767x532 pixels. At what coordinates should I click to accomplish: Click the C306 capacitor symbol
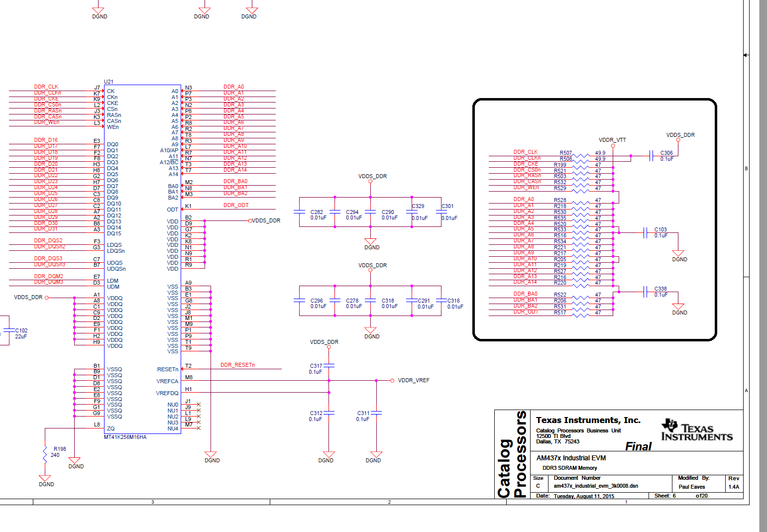651,156
